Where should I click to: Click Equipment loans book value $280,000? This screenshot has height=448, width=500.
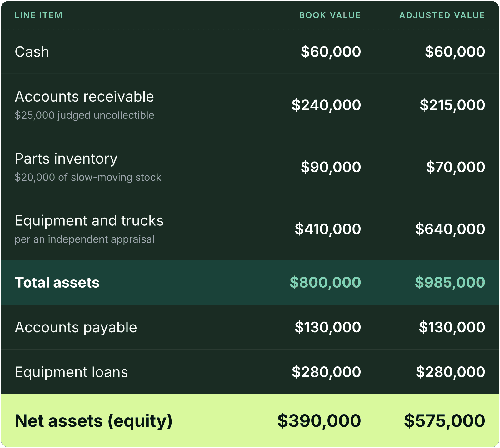[326, 372]
